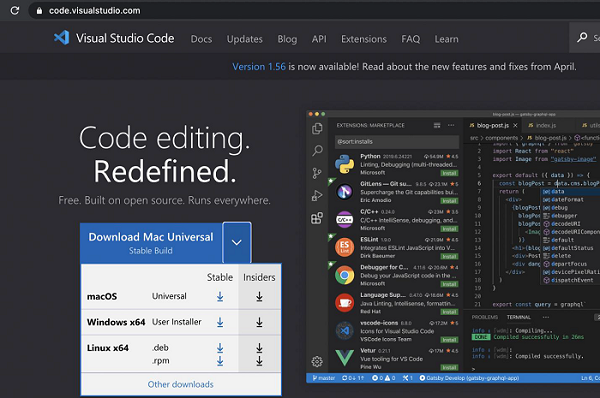Open the Extensions navigation item

click(x=364, y=39)
